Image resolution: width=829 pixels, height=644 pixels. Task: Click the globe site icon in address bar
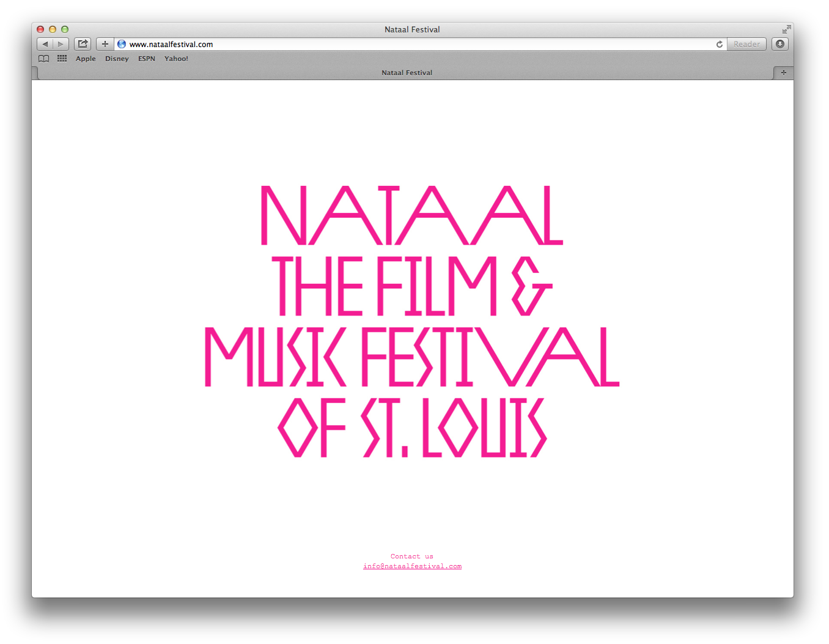point(122,44)
